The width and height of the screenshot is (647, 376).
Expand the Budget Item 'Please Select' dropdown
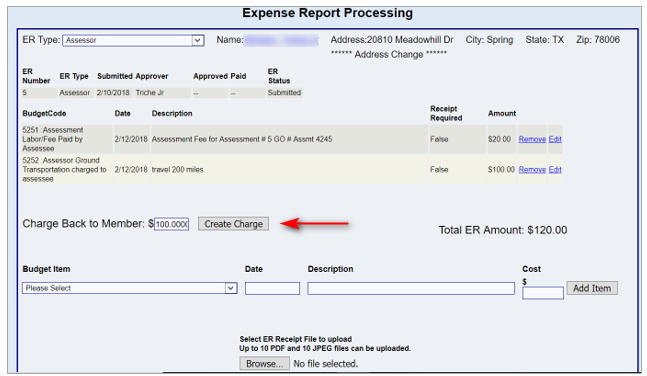(x=130, y=288)
